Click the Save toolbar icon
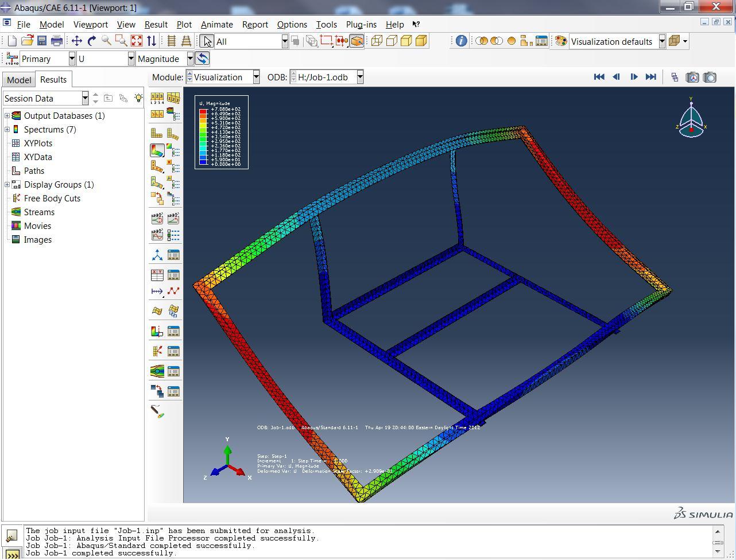 click(42, 41)
